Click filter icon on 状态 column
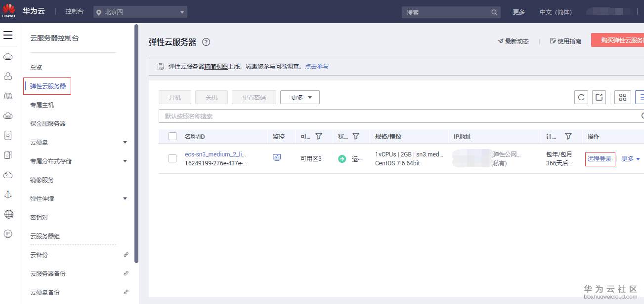The width and height of the screenshot is (644, 304). point(356,136)
